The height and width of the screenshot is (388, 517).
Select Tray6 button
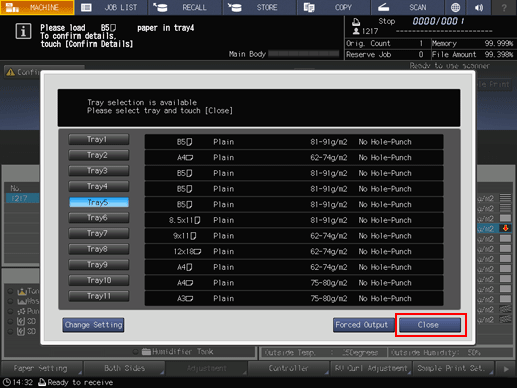pyautogui.click(x=99, y=218)
